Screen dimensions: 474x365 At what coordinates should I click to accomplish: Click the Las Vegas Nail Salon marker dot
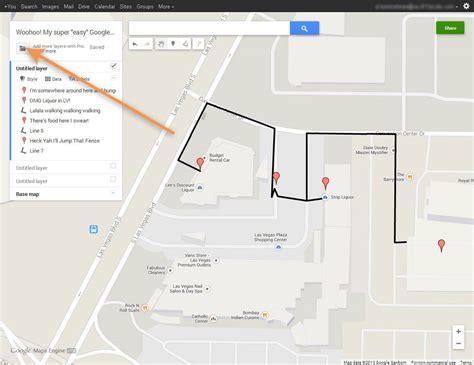(x=207, y=289)
